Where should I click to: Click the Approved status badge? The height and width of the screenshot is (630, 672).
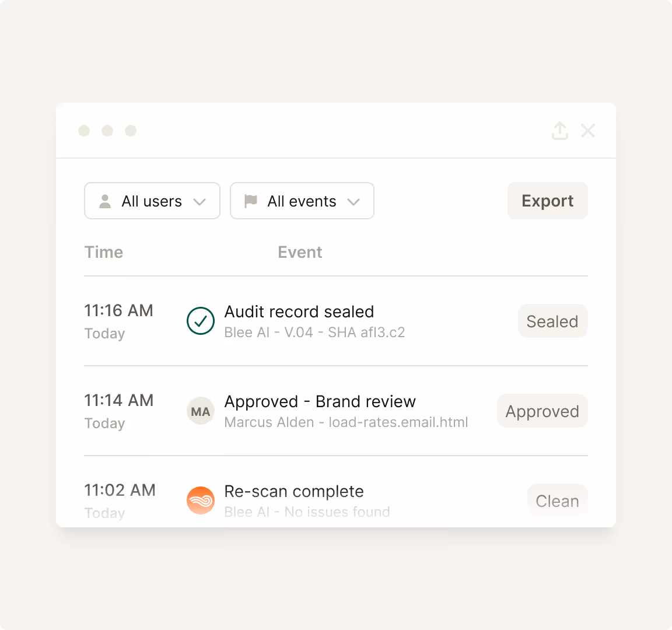pos(542,411)
